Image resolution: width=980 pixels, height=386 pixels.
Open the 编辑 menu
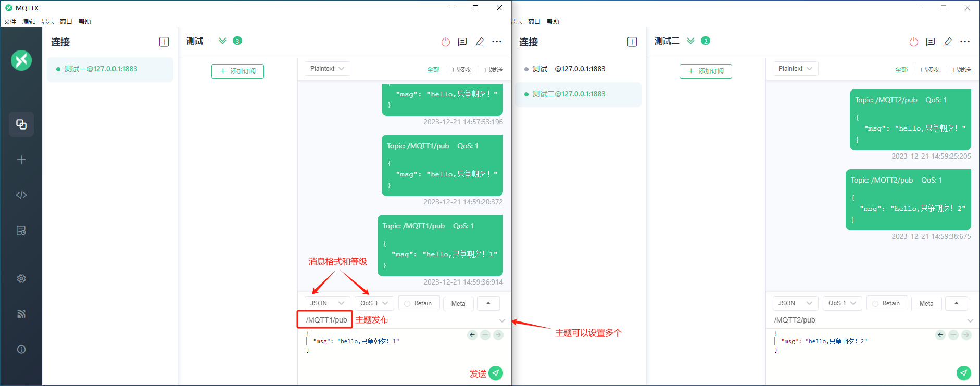pyautogui.click(x=29, y=21)
